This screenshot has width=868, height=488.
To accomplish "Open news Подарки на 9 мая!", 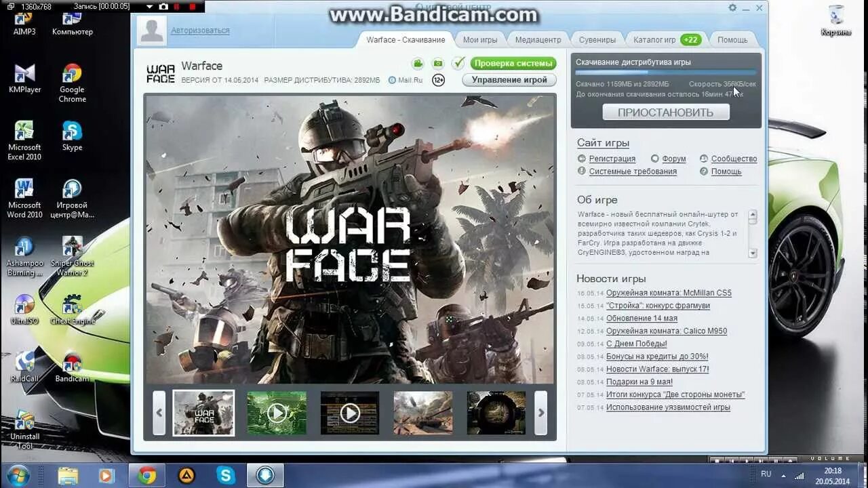I will click(x=639, y=382).
